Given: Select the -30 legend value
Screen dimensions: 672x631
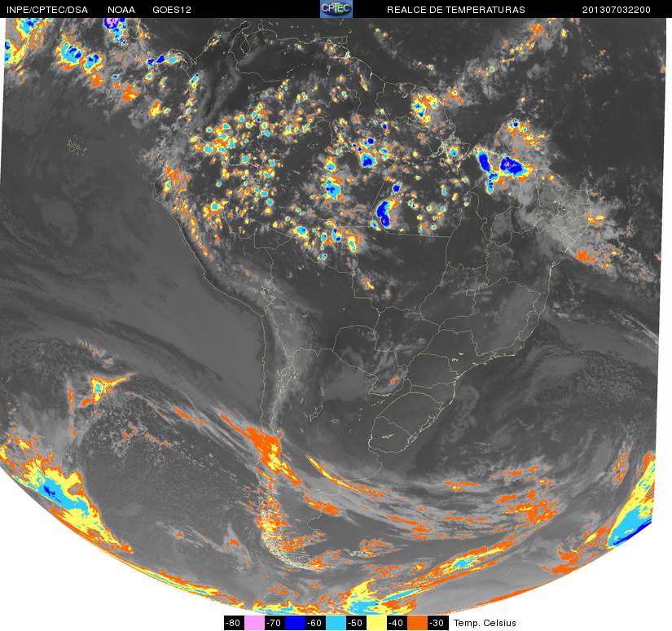Looking at the screenshot, I should (x=438, y=623).
